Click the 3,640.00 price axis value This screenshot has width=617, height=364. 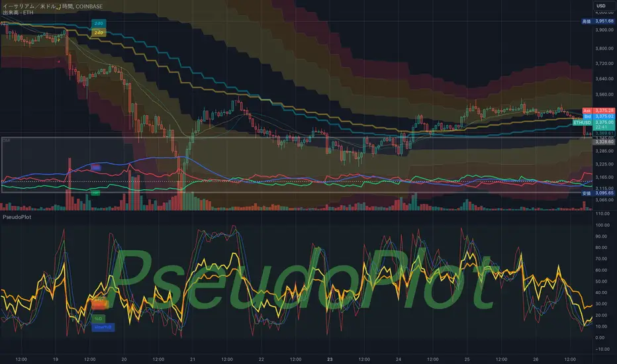pos(604,79)
